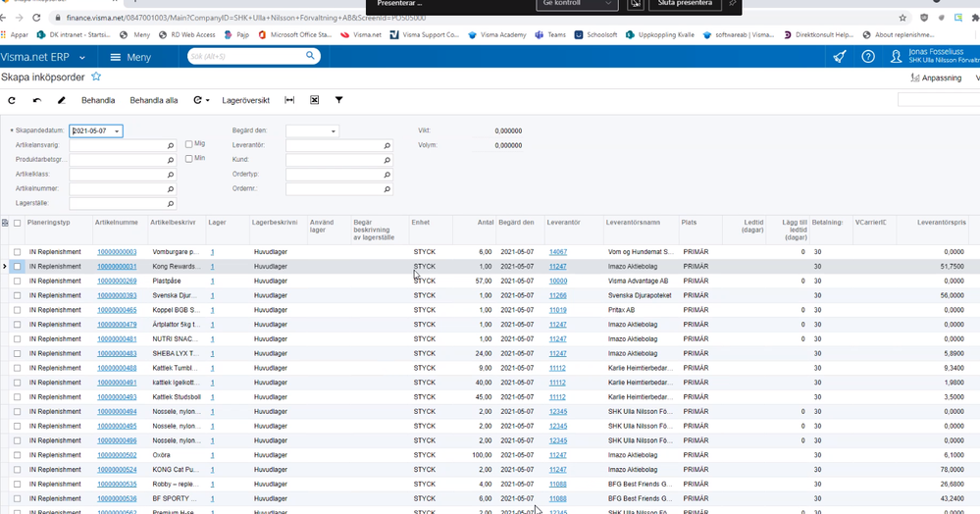Image resolution: width=980 pixels, height=514 pixels.
Task: Open the schedule clock icon dropdown
Action: tap(201, 100)
